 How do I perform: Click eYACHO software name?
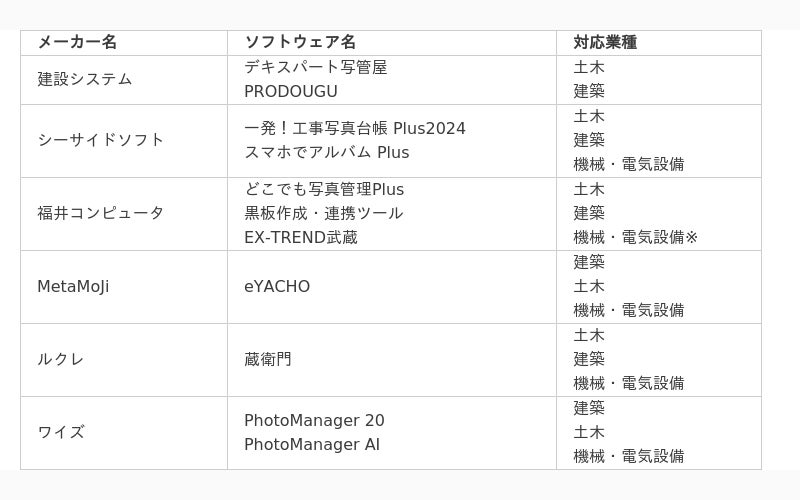[277, 286]
